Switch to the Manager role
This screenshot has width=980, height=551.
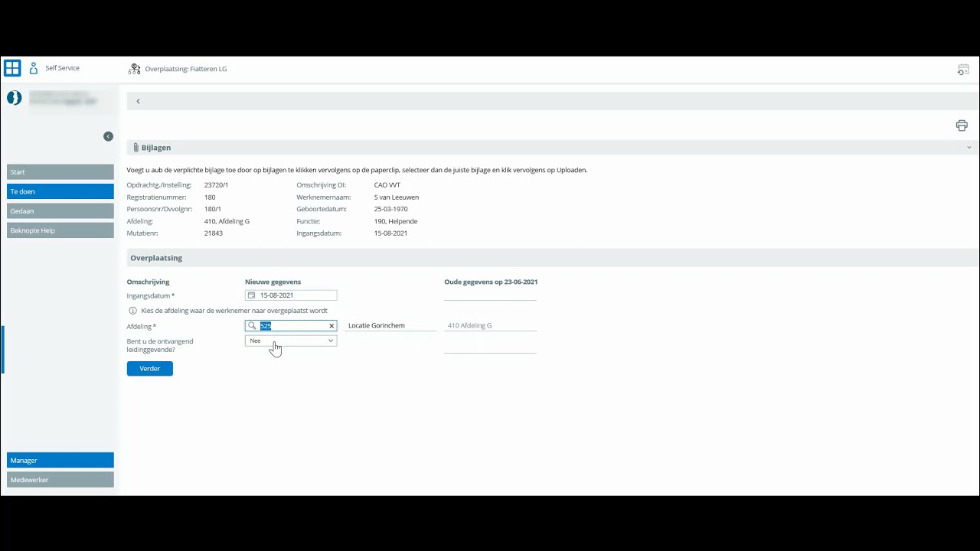[x=60, y=460]
